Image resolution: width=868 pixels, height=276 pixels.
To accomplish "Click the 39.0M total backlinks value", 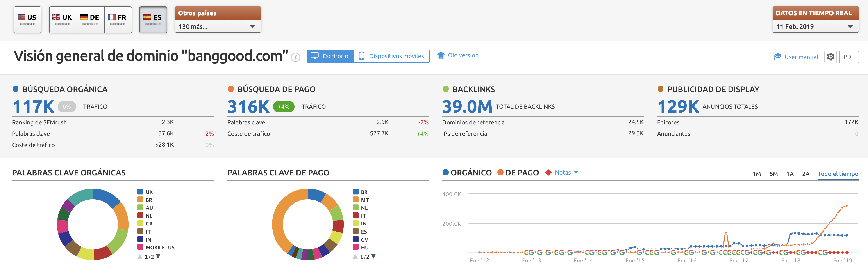I will pyautogui.click(x=467, y=107).
